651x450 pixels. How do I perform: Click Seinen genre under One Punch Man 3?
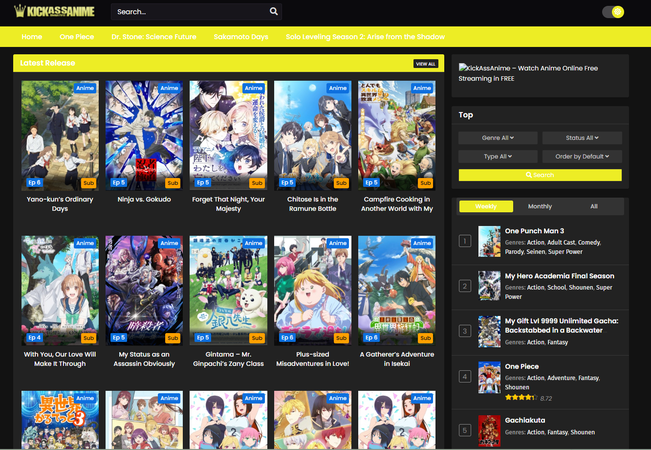click(535, 252)
